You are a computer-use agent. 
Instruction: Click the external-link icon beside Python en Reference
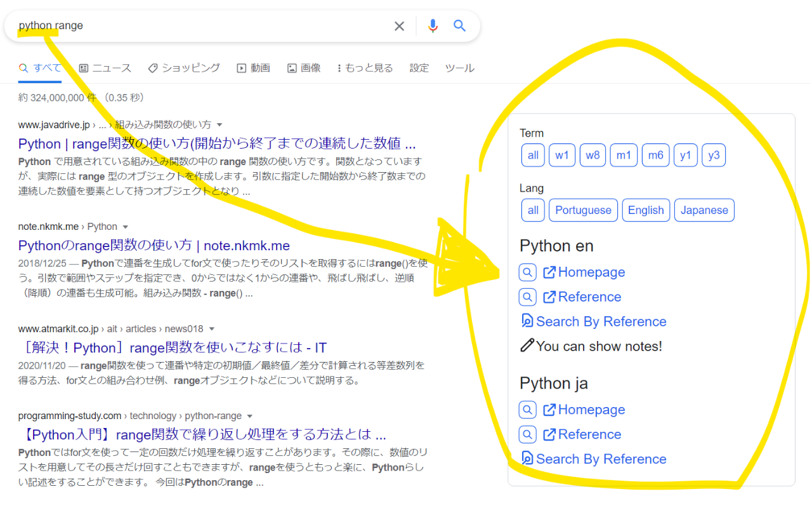(x=551, y=297)
